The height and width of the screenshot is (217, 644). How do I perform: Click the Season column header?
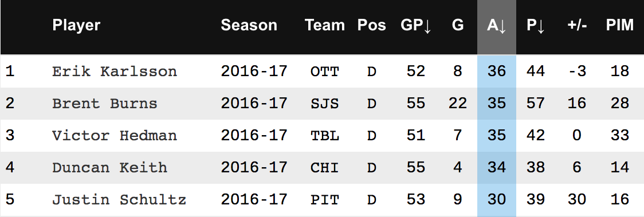pos(249,25)
